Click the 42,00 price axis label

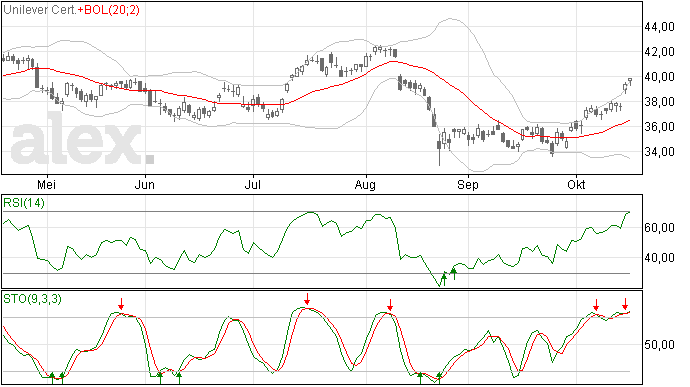pyautogui.click(x=659, y=52)
